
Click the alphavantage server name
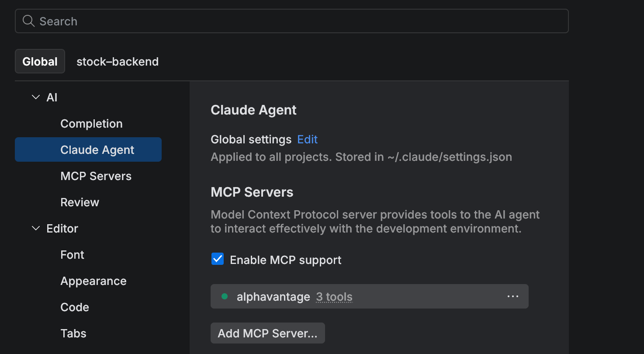[x=274, y=297]
